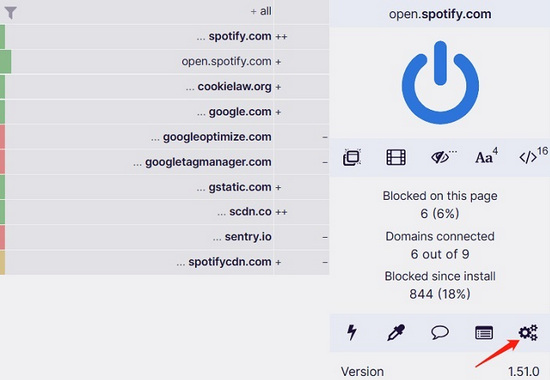The image size is (550, 380).
Task: Click green rule cell beside scdn.co
Action: [2, 212]
